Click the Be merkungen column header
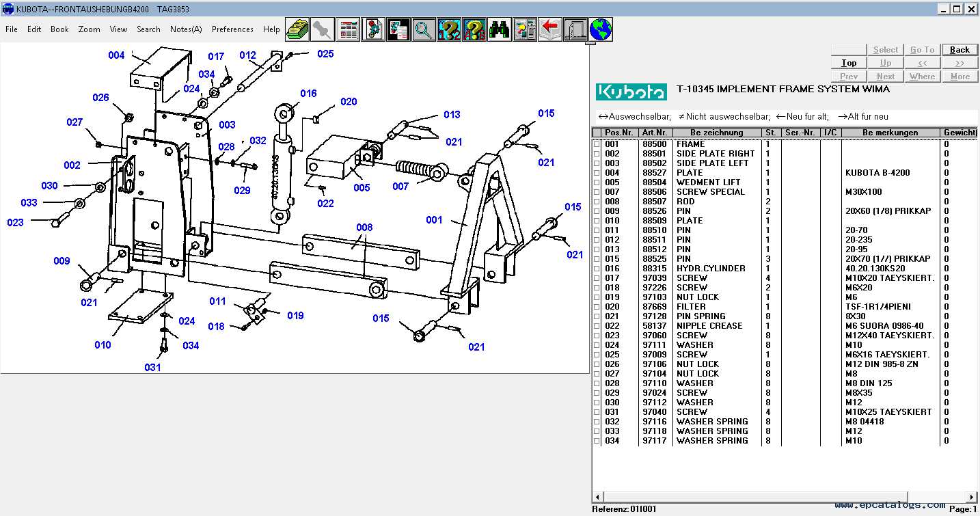 (x=890, y=133)
